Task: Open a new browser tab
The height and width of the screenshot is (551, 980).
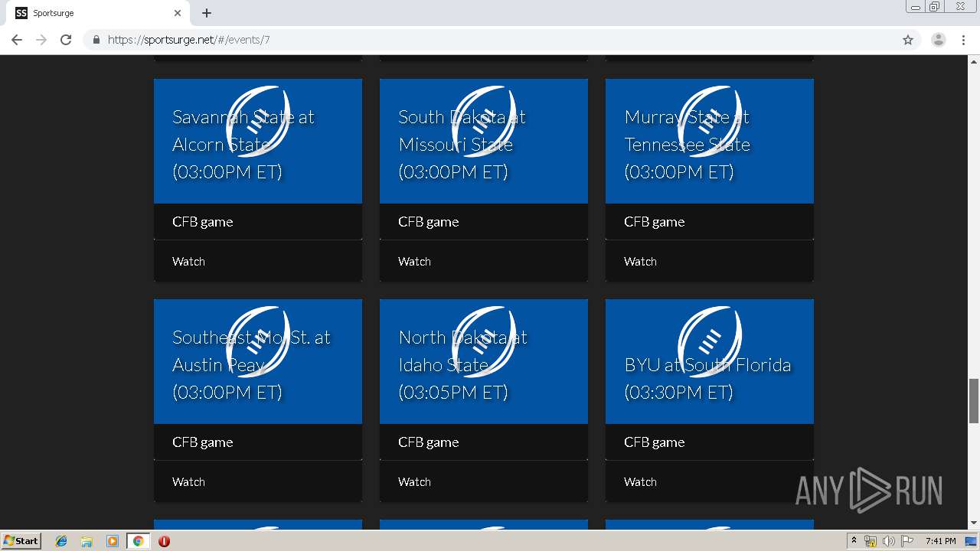Action: pos(207,13)
